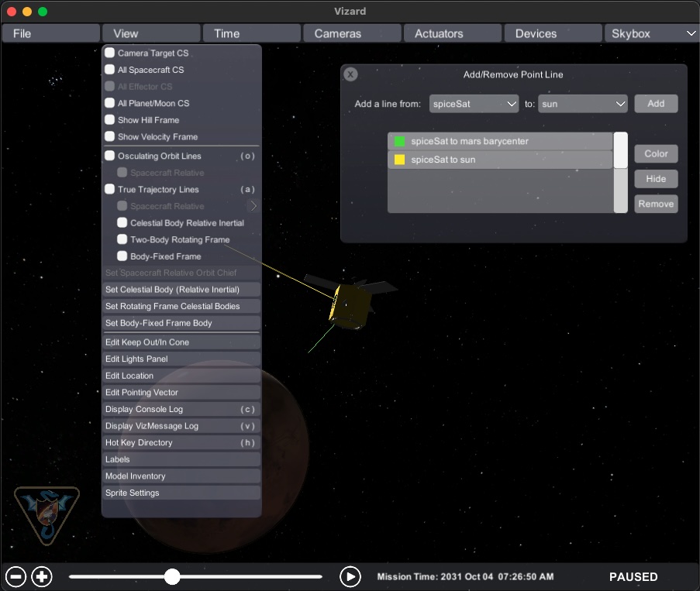Open the 'from' spiceSat dropdown

click(x=474, y=104)
